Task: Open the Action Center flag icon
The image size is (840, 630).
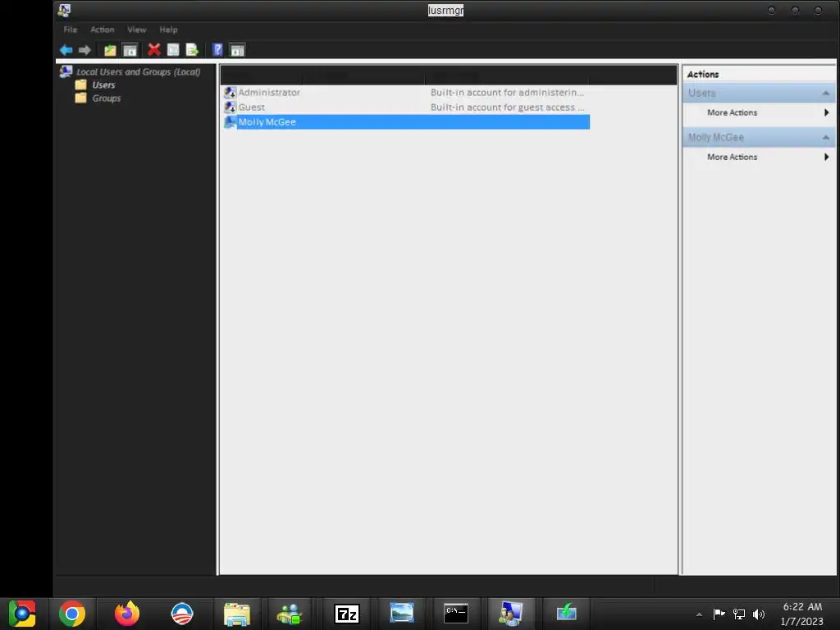Action: [719, 614]
